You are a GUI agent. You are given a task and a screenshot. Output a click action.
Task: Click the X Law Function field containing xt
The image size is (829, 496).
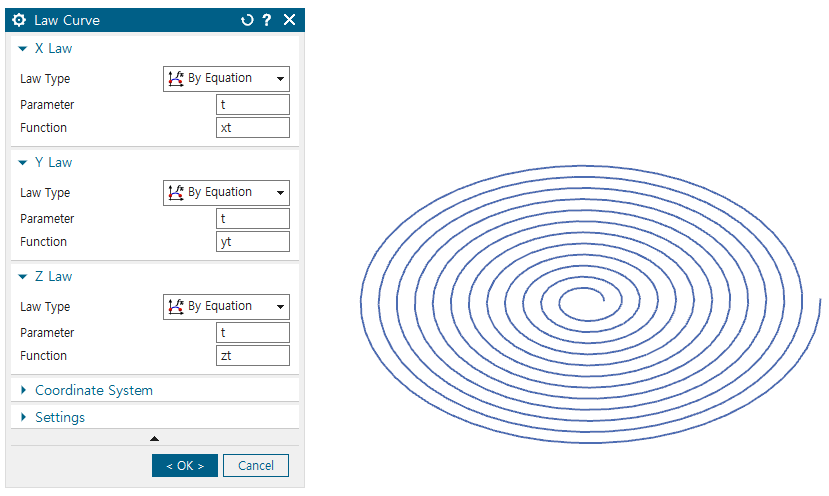pyautogui.click(x=253, y=128)
